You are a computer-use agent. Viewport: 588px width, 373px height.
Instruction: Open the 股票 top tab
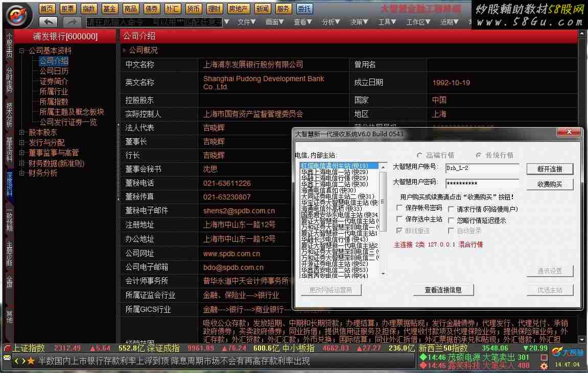(x=67, y=9)
